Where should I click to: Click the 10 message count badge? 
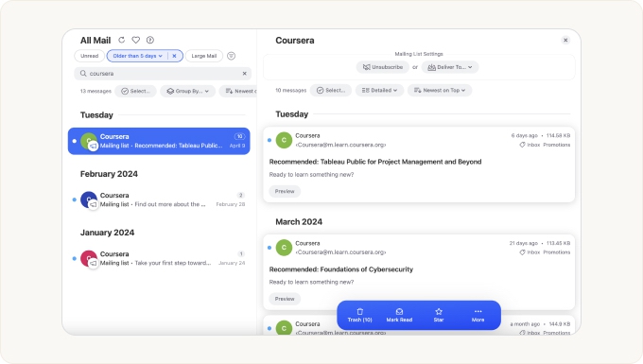(x=239, y=136)
